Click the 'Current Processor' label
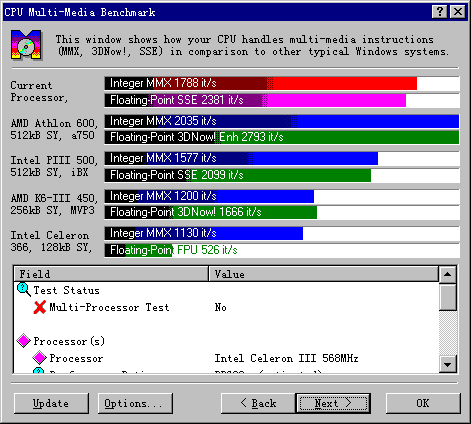471x424 pixels. pyautogui.click(x=39, y=91)
